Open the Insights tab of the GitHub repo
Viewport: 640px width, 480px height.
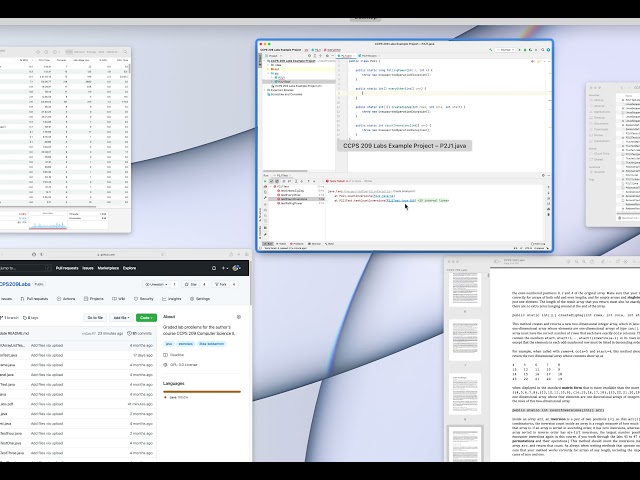coord(171,299)
